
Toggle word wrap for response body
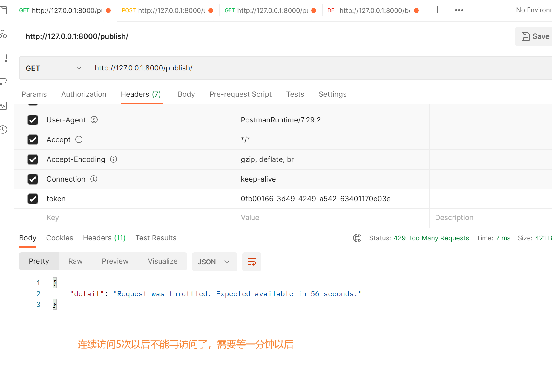(252, 262)
